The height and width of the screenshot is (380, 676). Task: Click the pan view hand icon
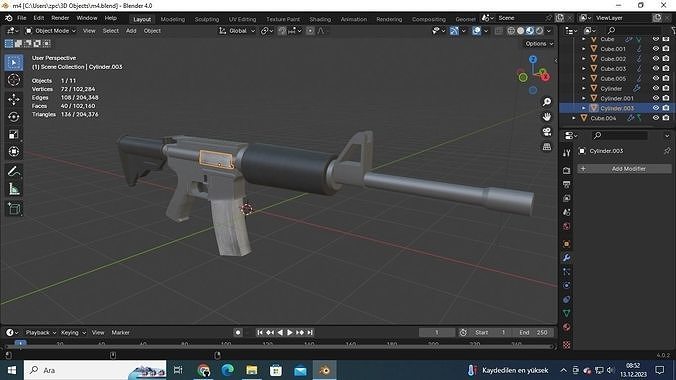tap(547, 117)
